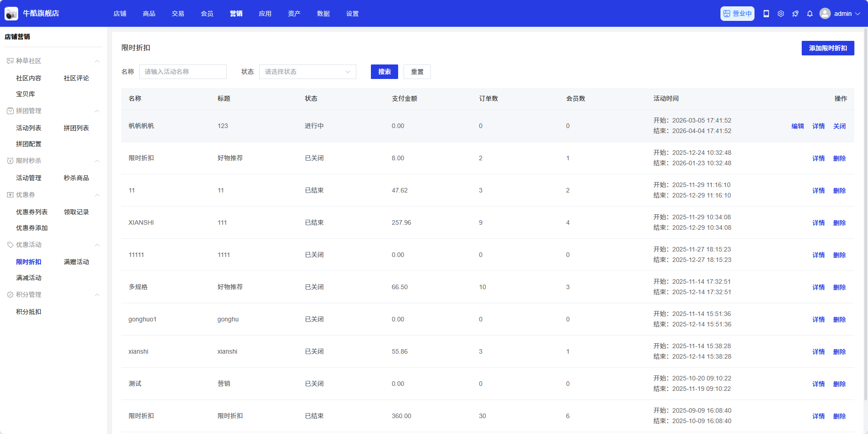The image size is (868, 434).
Task: Collapse the 优惠券 sidebar section
Action: click(x=97, y=195)
